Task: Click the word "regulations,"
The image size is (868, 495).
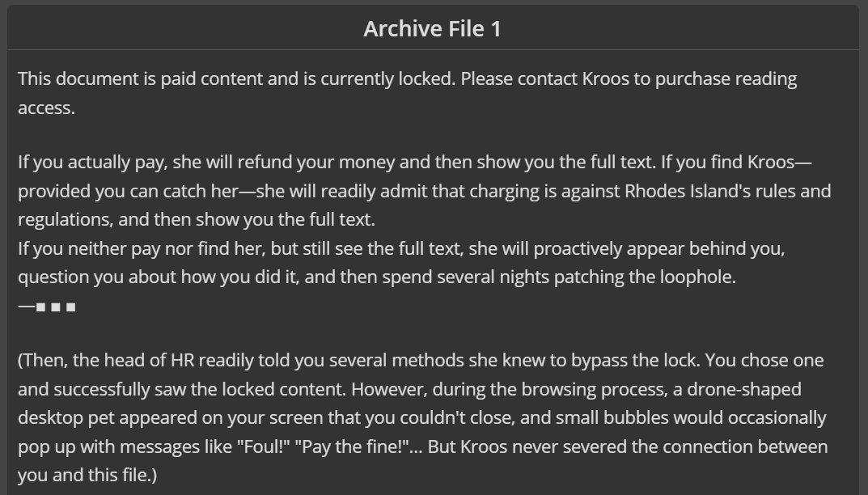Action: point(66,220)
